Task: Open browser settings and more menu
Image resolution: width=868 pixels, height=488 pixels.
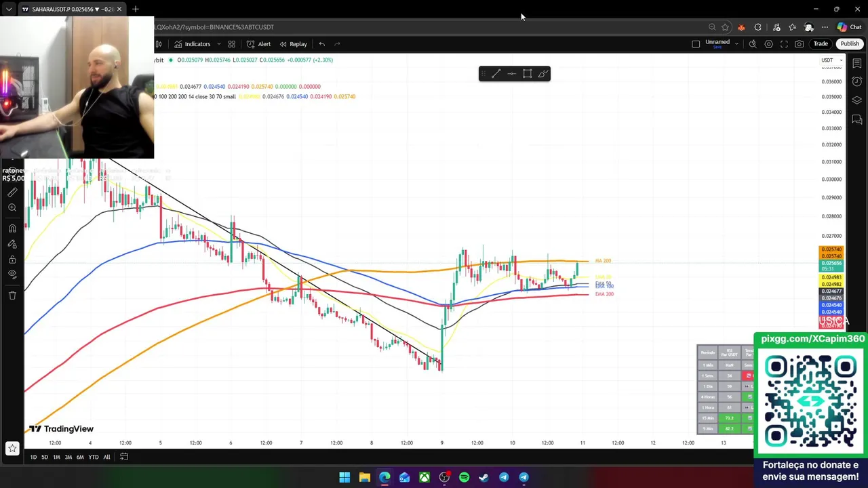Action: tap(825, 27)
